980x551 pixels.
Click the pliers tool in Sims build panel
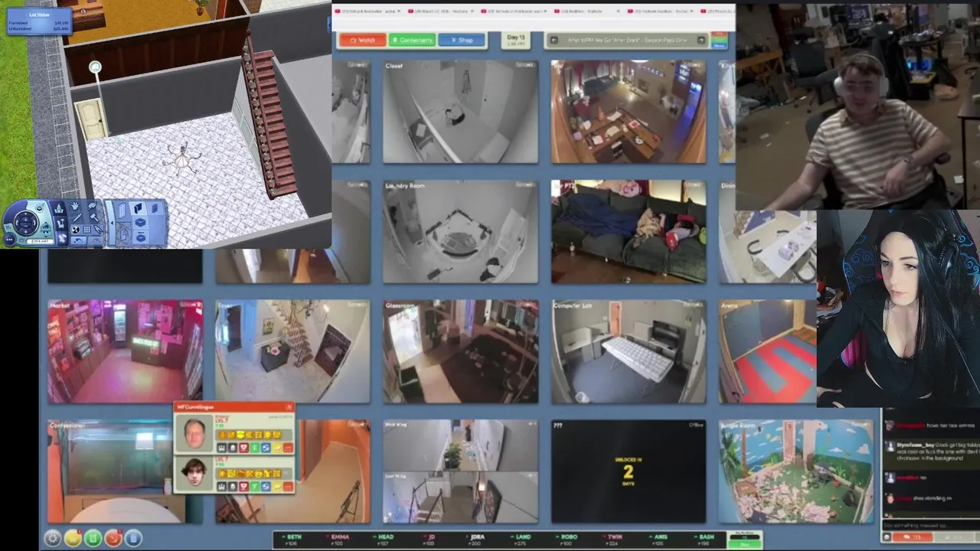point(98,230)
